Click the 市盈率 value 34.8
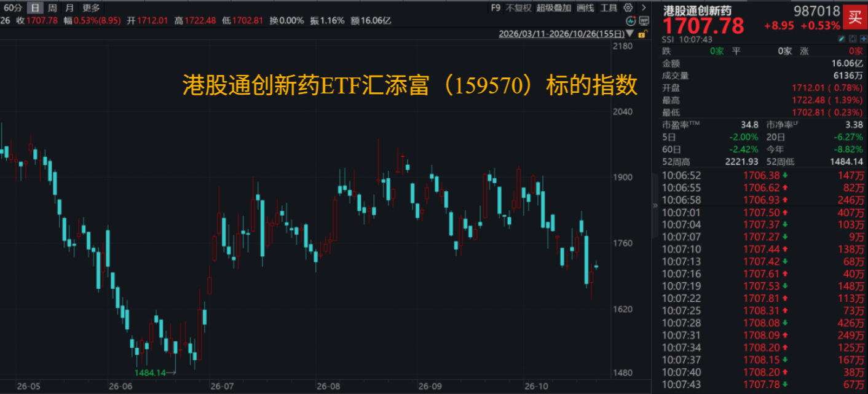 [x=750, y=125]
